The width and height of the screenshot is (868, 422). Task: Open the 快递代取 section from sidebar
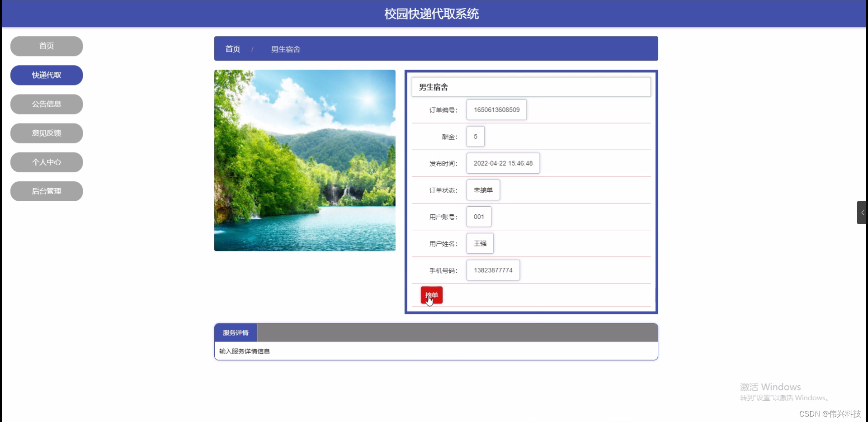tap(46, 75)
